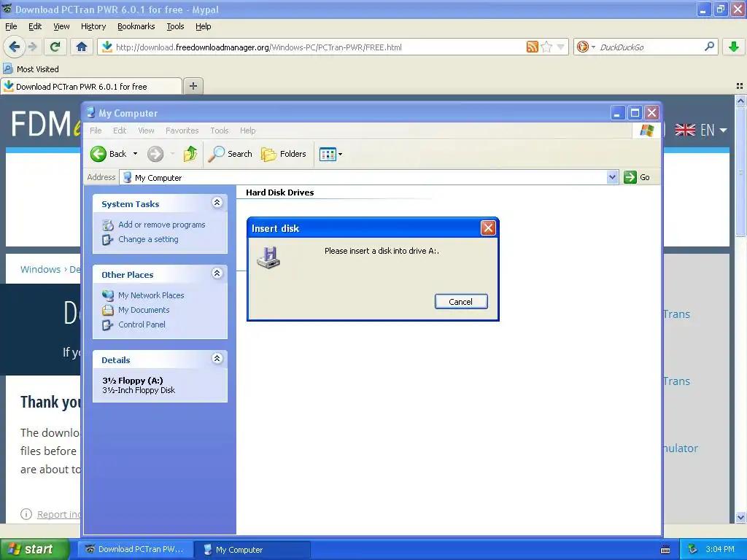
Task: Open My Documents from Other Places
Action: pyautogui.click(x=144, y=310)
